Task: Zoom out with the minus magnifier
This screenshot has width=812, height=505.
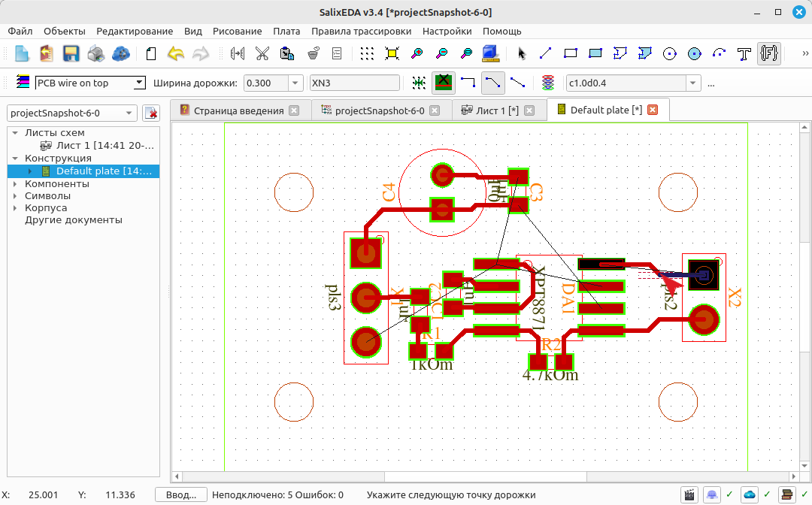Action: tap(442, 53)
